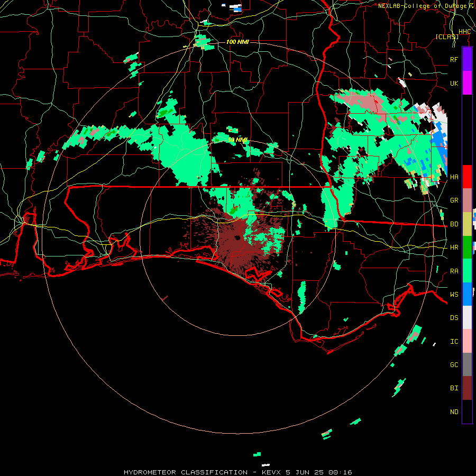This screenshot has height=476, width=476.
Task: Select the ND legend label
Action: tap(454, 411)
